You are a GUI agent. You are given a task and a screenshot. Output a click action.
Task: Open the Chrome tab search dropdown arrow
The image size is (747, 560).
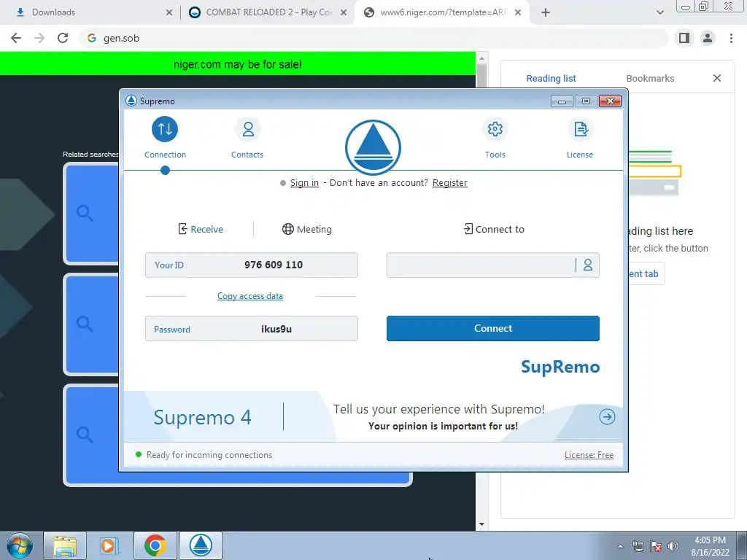659,12
